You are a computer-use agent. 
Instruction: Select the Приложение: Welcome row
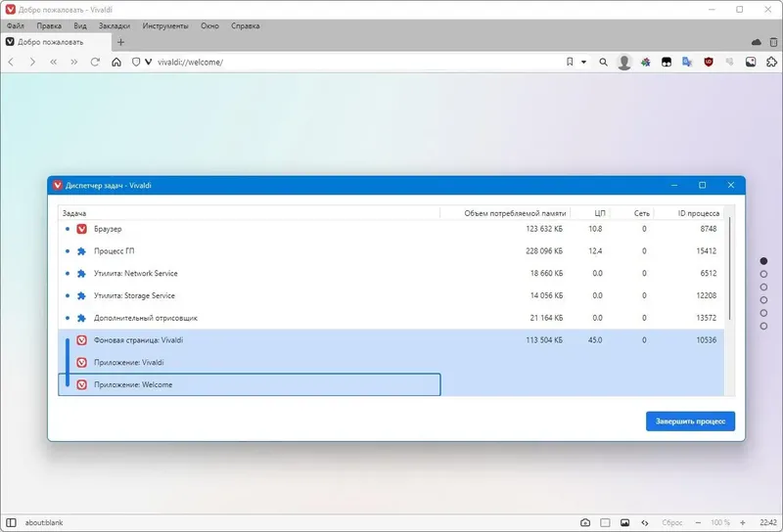click(x=391, y=384)
